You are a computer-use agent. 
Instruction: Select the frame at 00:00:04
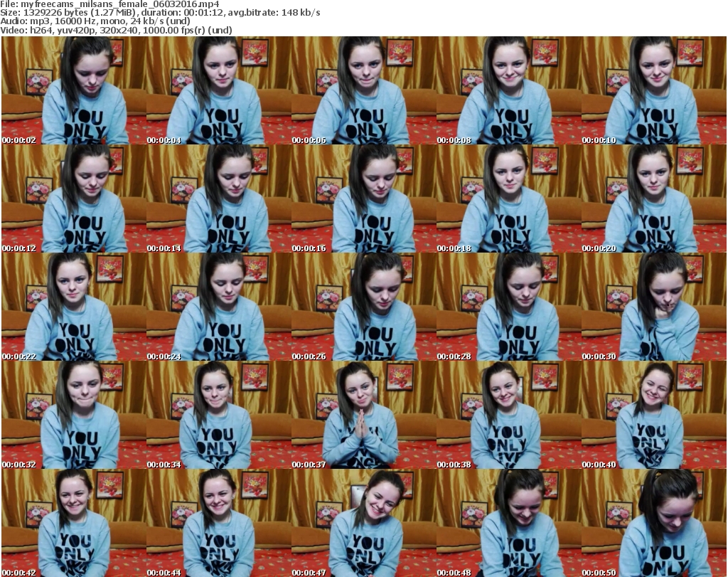pos(218,91)
